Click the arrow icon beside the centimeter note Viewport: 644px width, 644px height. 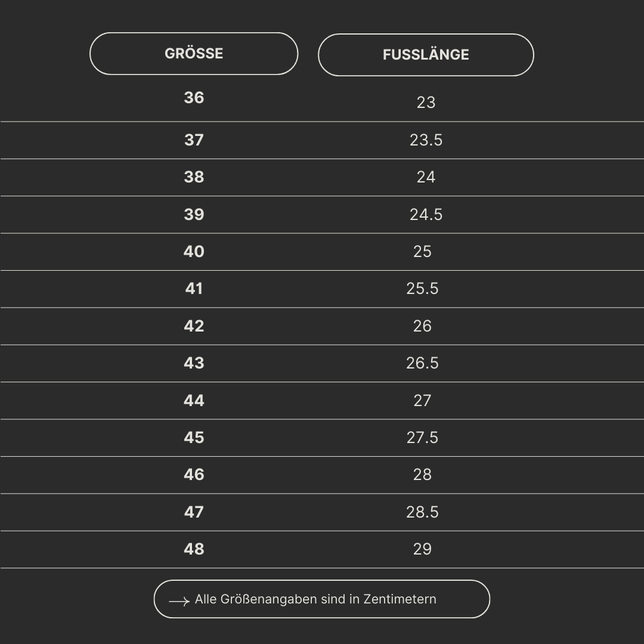coord(179,602)
